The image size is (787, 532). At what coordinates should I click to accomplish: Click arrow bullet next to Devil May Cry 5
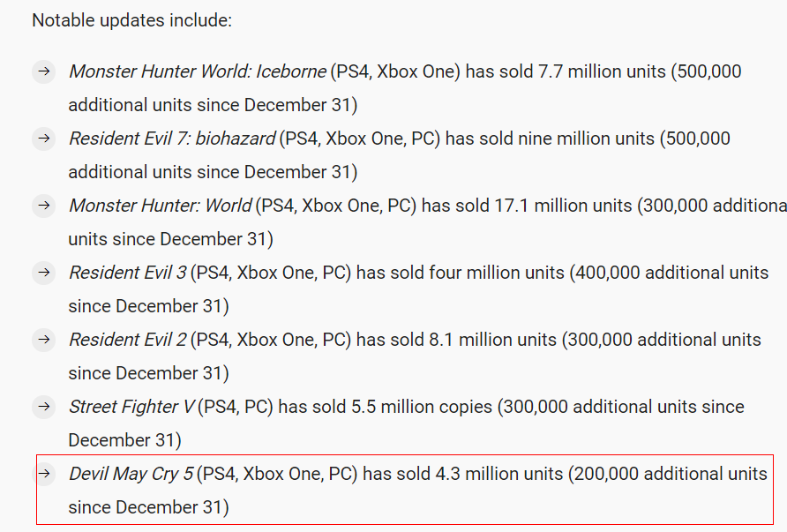coord(43,473)
